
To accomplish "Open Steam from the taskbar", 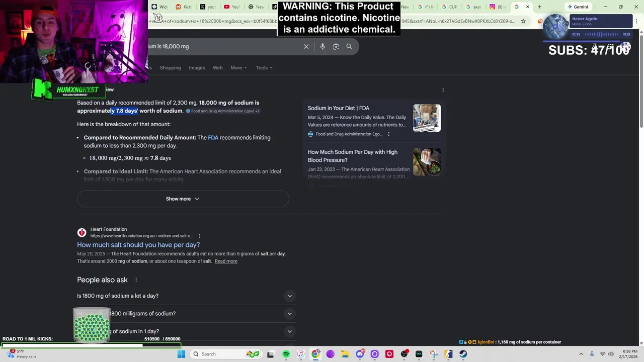I will 463,354.
